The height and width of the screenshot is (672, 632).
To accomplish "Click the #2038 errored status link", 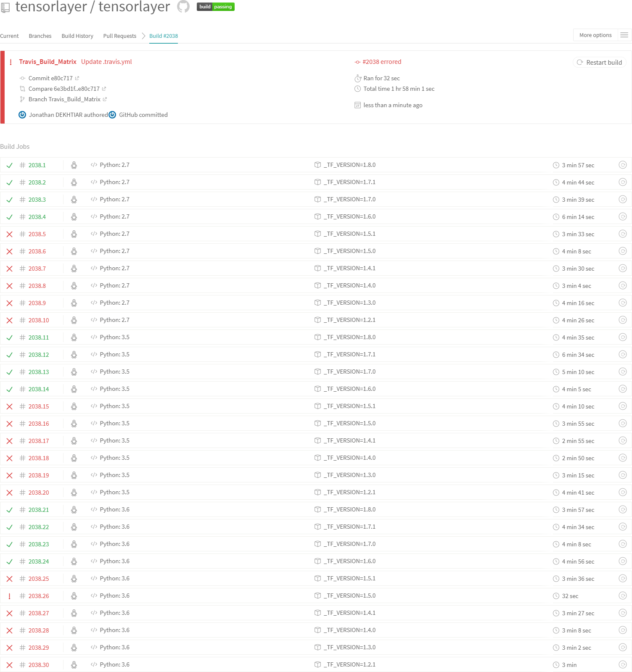I will (x=382, y=62).
